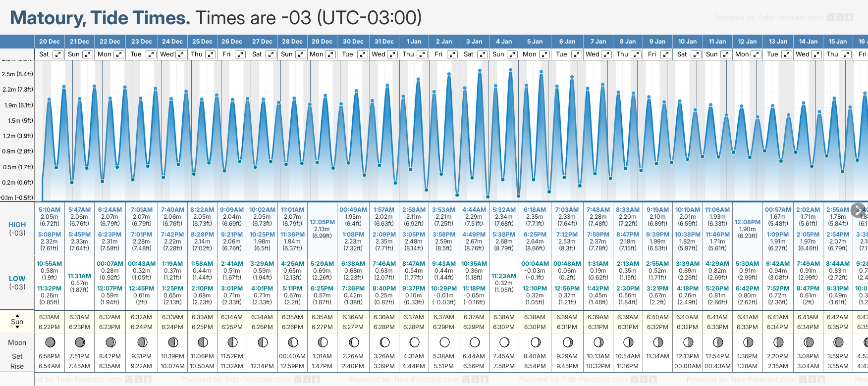Click the expand icon beside Fri 9 Jan

(x=666, y=54)
